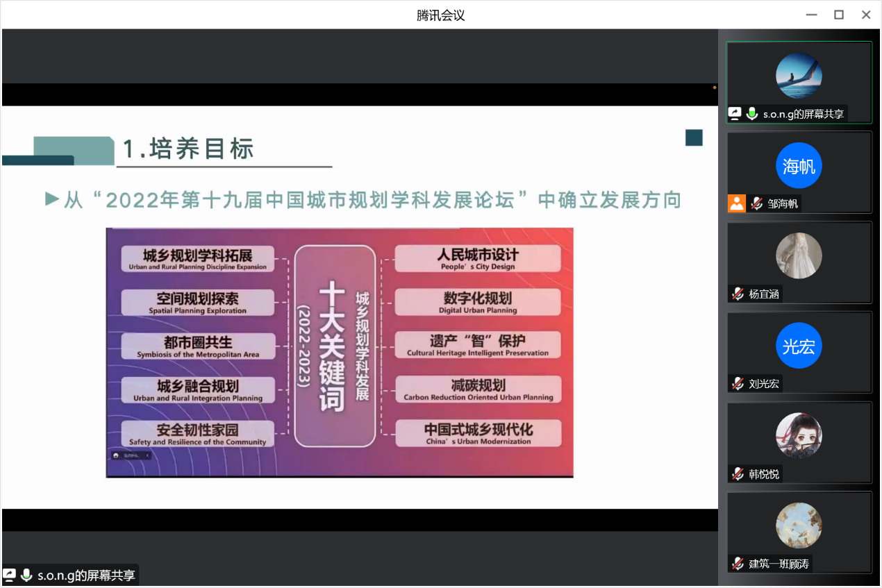The width and height of the screenshot is (882, 588).
Task: Click the microphone icon in the bottom-left overlay
Action: coord(26,576)
